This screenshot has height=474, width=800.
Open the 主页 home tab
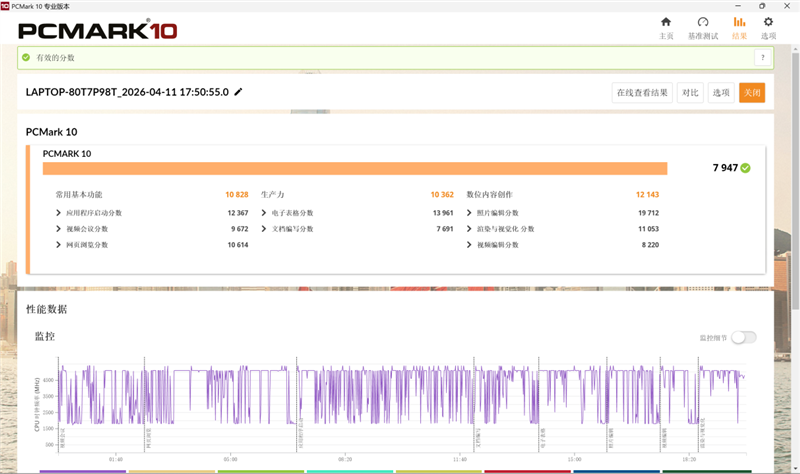(x=666, y=29)
